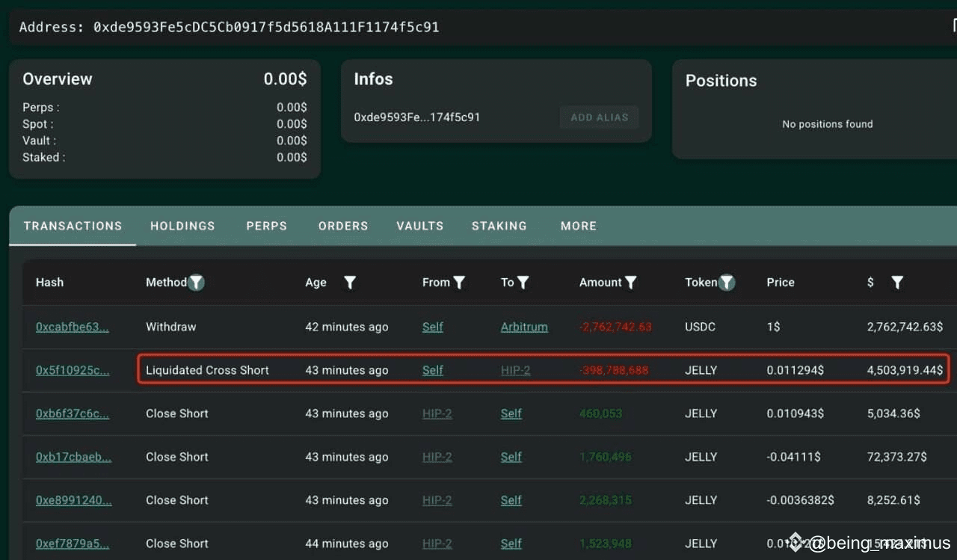The width and height of the screenshot is (957, 560).
Task: Open the $ value column filter icon
Action: pyautogui.click(x=897, y=283)
